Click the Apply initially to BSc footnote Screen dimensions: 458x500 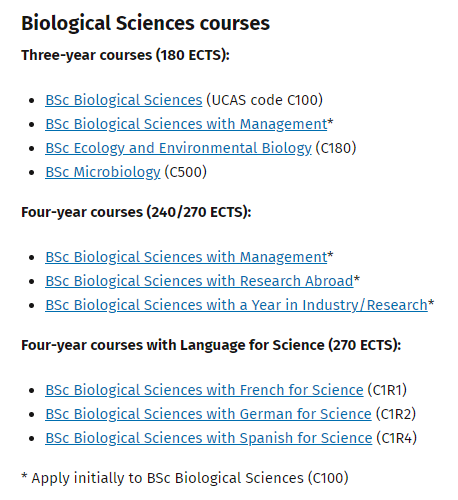185,478
